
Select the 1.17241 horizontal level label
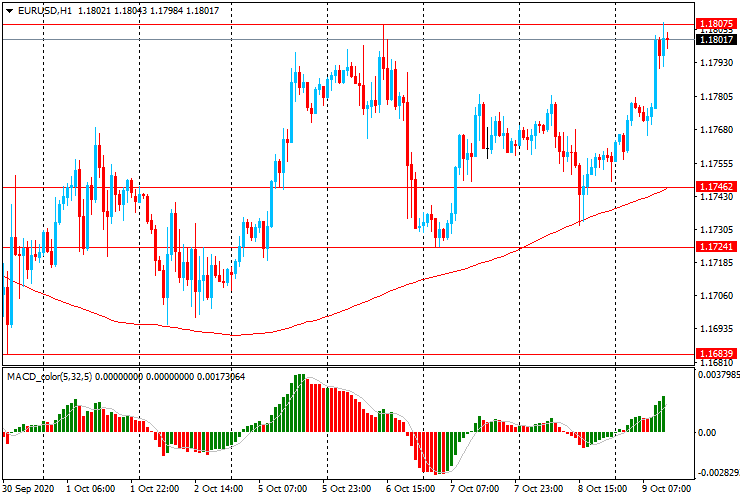coord(716,246)
